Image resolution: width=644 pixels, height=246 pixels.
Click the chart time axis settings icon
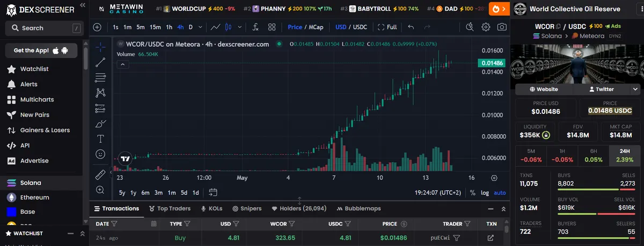point(494,177)
